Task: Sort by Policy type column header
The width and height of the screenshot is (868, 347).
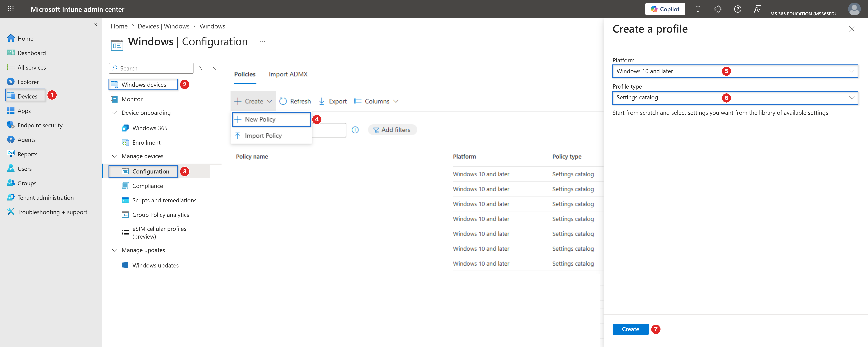Action: click(x=567, y=156)
